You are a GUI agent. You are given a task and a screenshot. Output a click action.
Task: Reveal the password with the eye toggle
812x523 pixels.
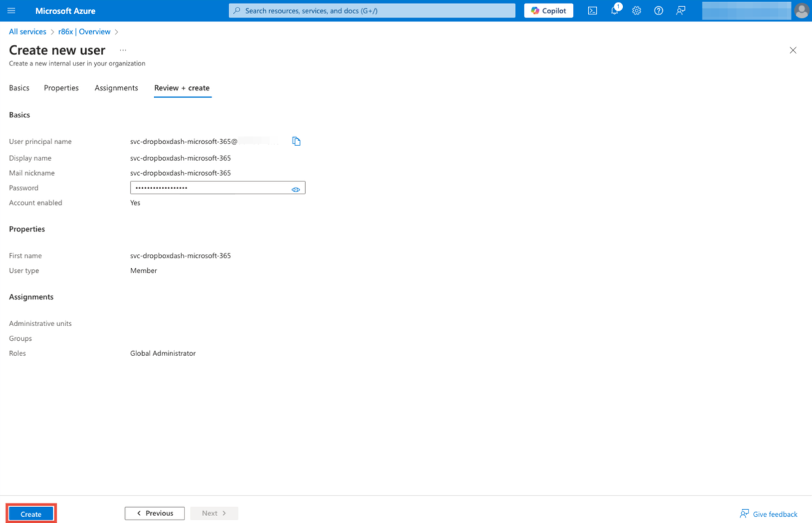[x=295, y=188]
